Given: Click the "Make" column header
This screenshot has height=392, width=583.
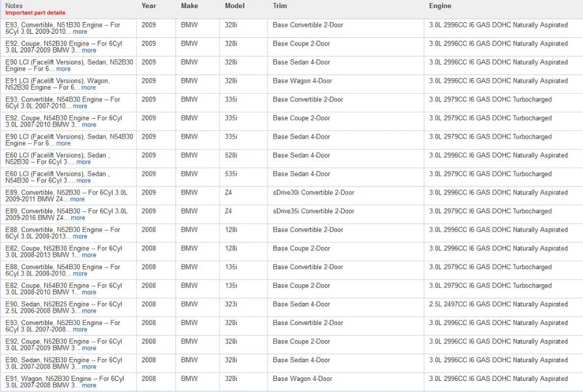Looking at the screenshot, I should (x=189, y=6).
